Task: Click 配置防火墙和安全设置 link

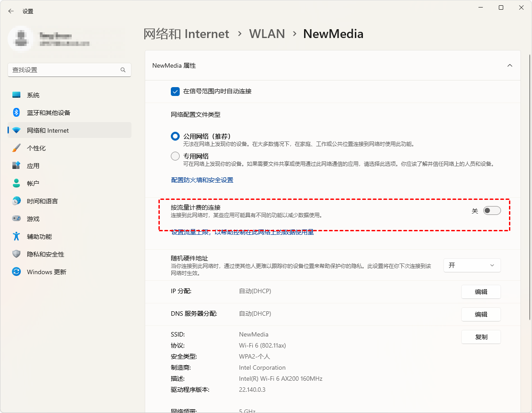Action: (x=202, y=180)
